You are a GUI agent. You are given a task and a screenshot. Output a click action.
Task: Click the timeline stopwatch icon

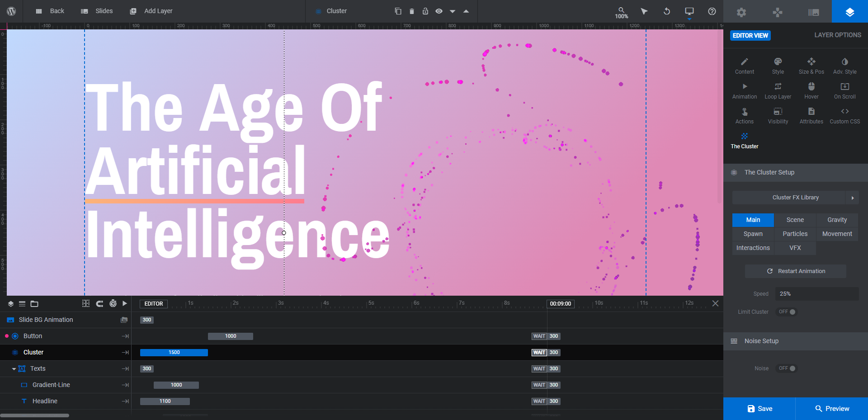pyautogui.click(x=113, y=303)
